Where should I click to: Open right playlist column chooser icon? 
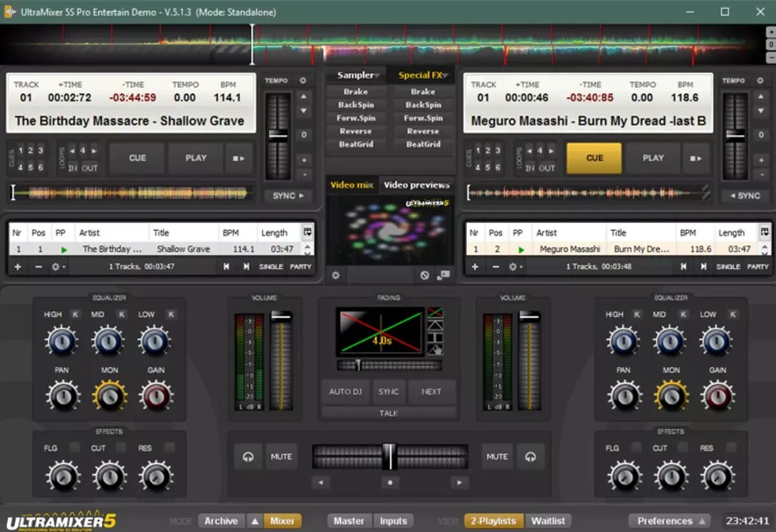coord(765,231)
